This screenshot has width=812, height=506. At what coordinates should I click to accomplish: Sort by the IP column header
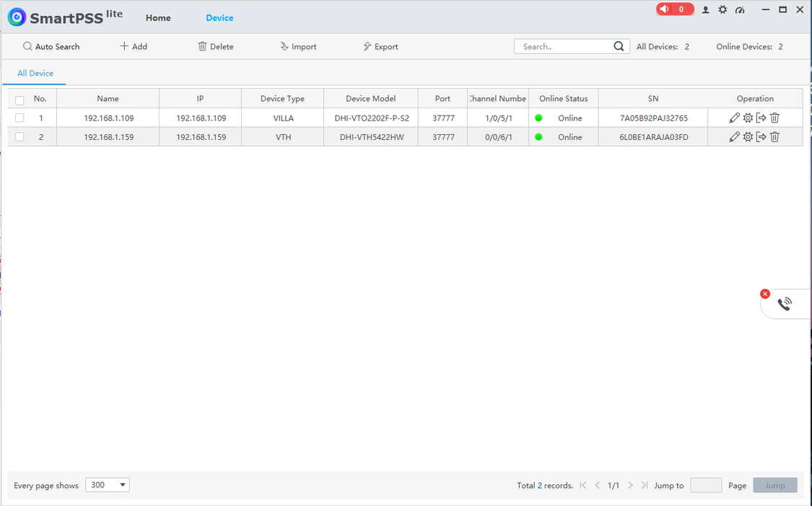201,98
